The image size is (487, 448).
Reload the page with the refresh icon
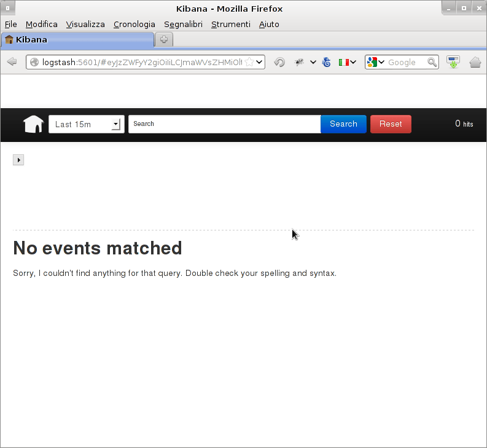click(279, 62)
